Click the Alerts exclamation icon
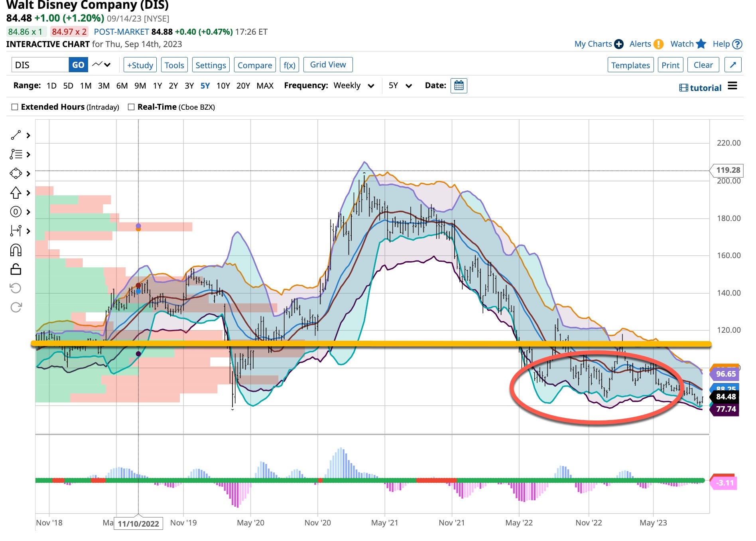The width and height of the screenshot is (756, 541). point(658,44)
